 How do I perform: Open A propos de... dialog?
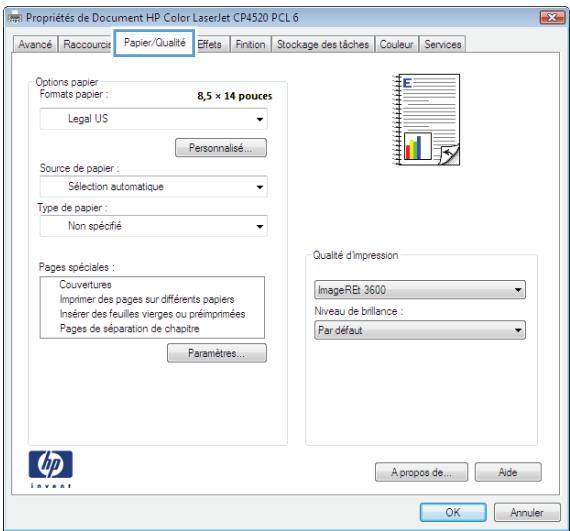click(x=421, y=472)
